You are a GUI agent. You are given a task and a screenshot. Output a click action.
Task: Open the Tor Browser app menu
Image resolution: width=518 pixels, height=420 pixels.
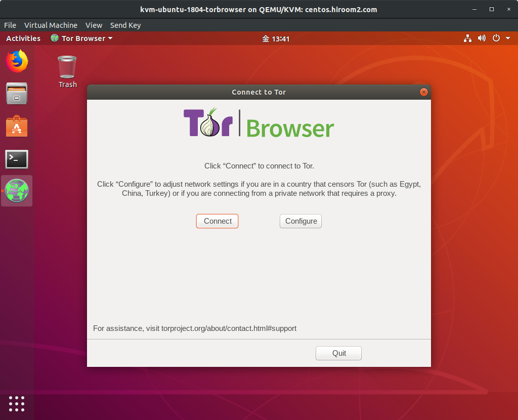click(x=81, y=38)
